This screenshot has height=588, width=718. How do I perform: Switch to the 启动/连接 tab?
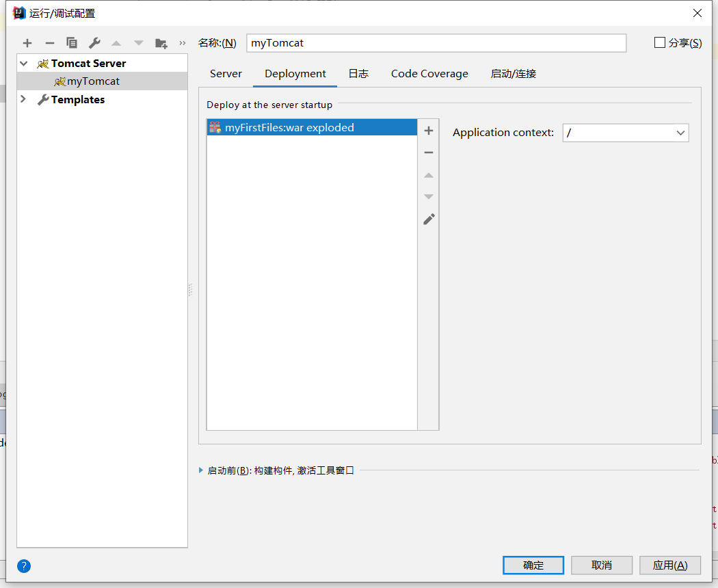point(514,74)
